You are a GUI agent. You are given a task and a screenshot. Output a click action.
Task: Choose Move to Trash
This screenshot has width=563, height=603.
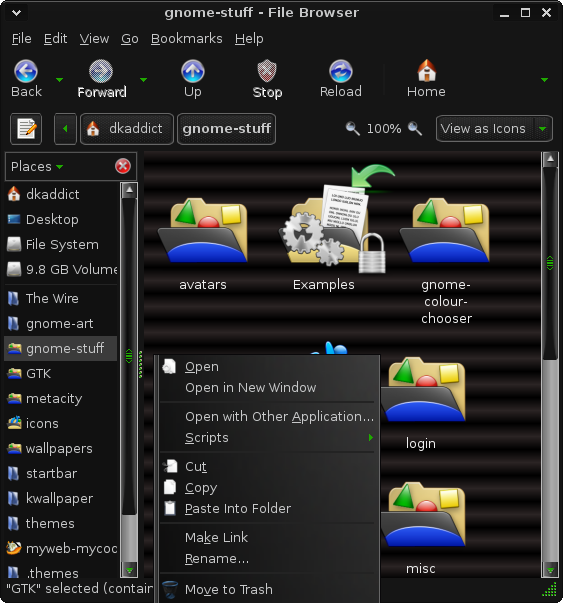point(267,590)
